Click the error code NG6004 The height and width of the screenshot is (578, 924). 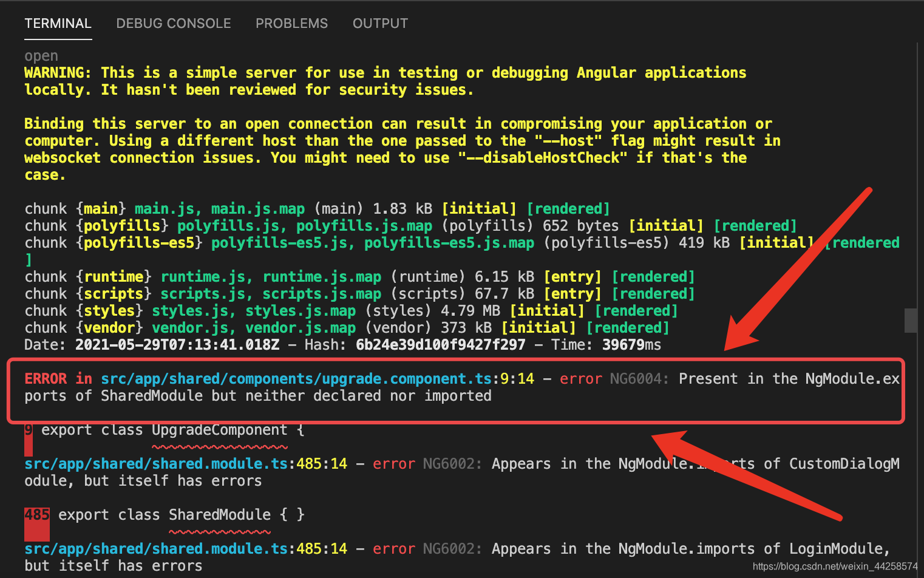tap(639, 379)
